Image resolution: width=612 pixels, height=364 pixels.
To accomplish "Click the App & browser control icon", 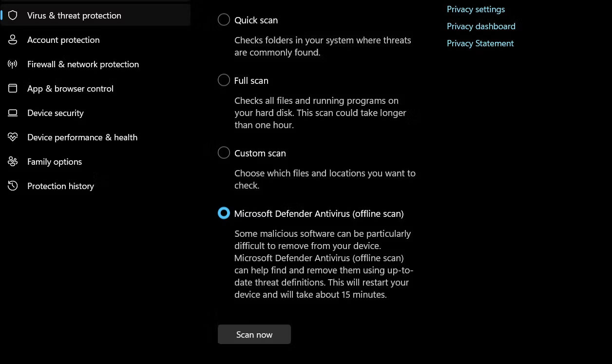I will coord(13,88).
